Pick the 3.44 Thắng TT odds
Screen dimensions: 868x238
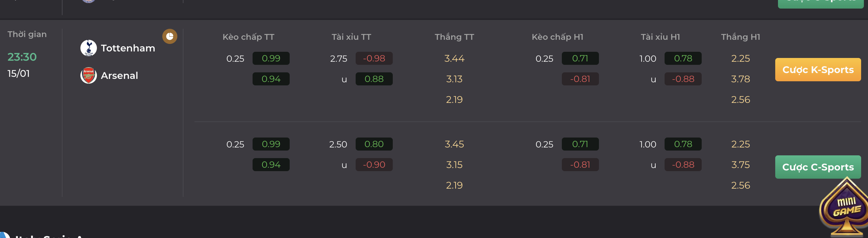[454, 58]
